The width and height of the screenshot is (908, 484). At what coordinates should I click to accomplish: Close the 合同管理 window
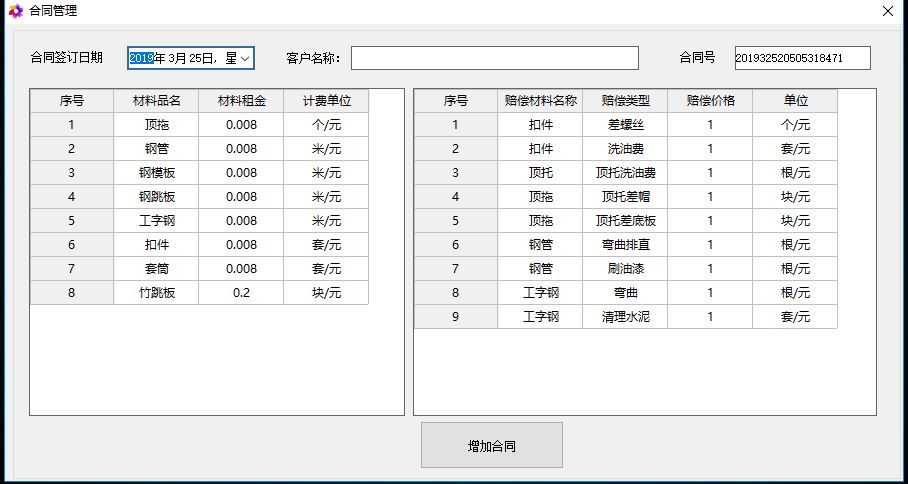887,11
